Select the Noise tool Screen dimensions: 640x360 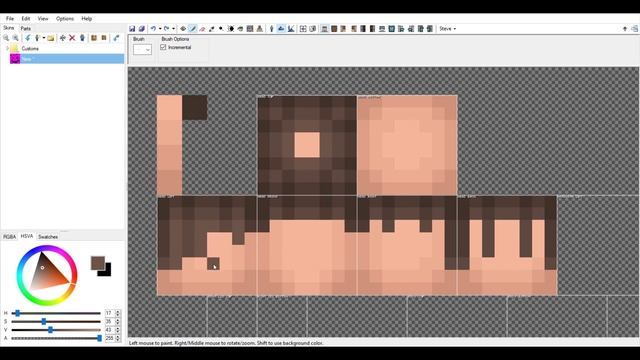pos(250,29)
